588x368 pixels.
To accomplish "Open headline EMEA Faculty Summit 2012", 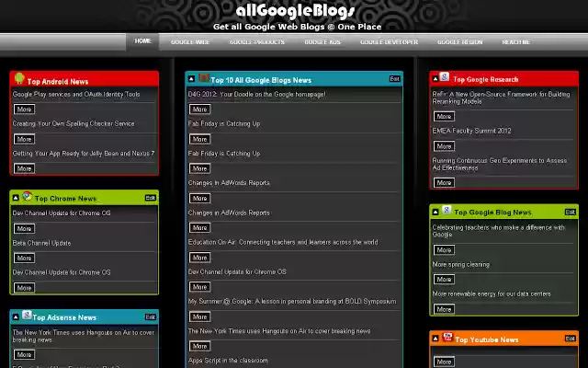I will point(471,131).
